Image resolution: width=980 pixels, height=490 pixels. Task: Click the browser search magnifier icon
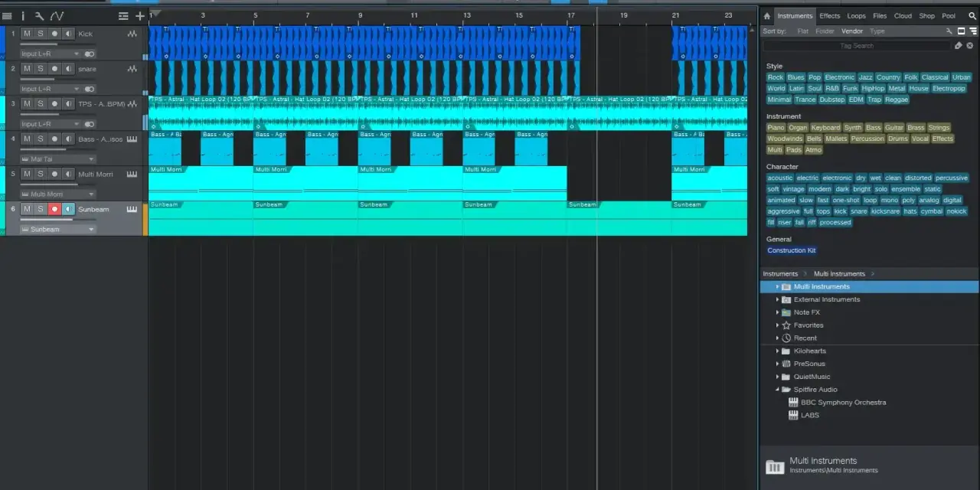[x=972, y=16]
